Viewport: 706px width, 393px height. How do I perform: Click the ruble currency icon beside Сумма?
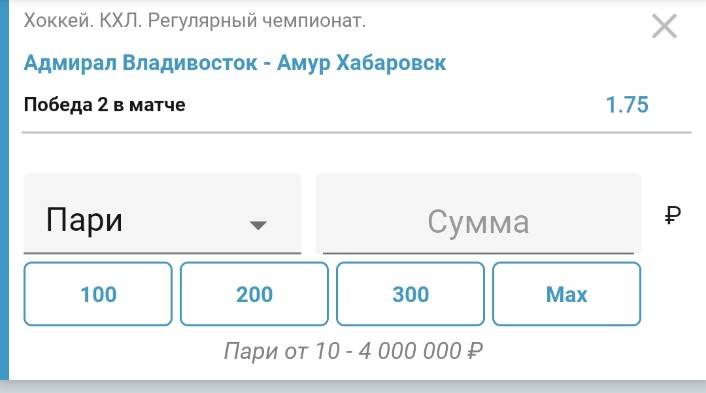[x=673, y=215]
